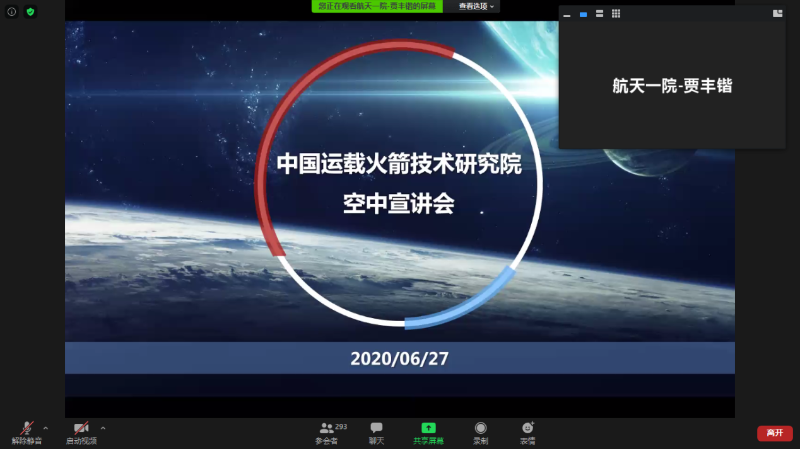Switch video panel to single speaker view

coord(583,14)
